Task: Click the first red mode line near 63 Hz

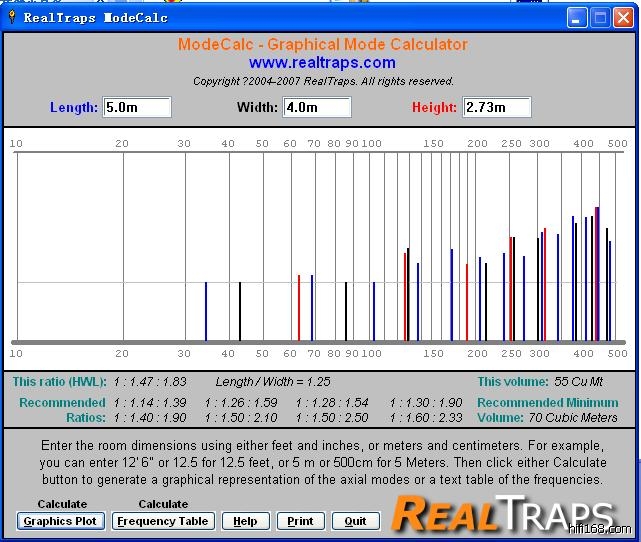Action: point(299,307)
